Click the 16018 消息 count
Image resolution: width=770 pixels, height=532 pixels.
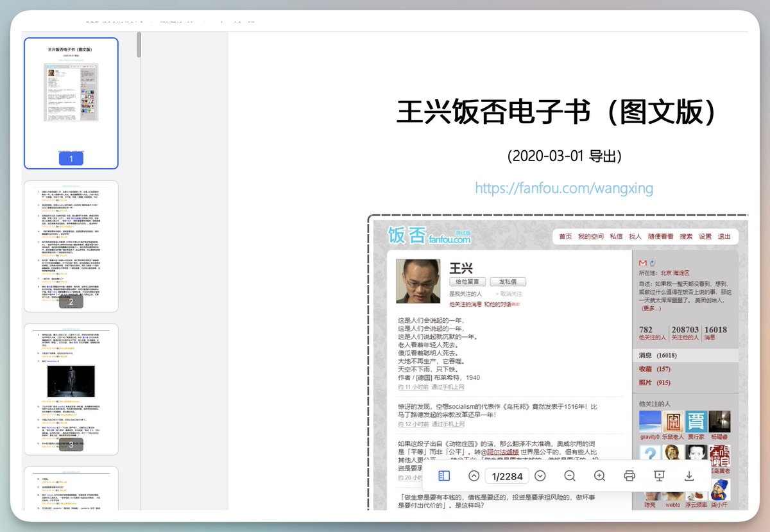[715, 333]
